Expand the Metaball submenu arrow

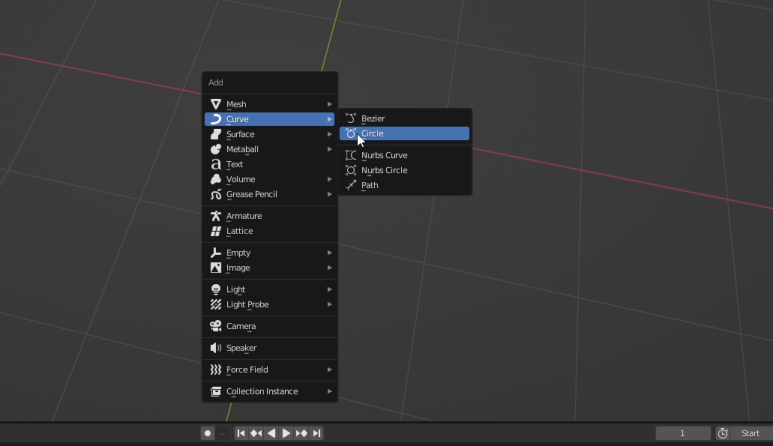(x=329, y=149)
